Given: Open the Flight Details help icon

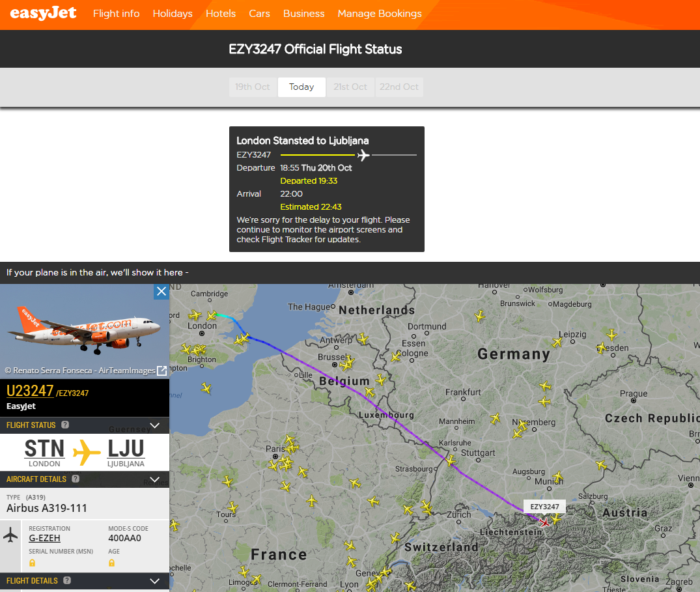Looking at the screenshot, I should pyautogui.click(x=66, y=581).
